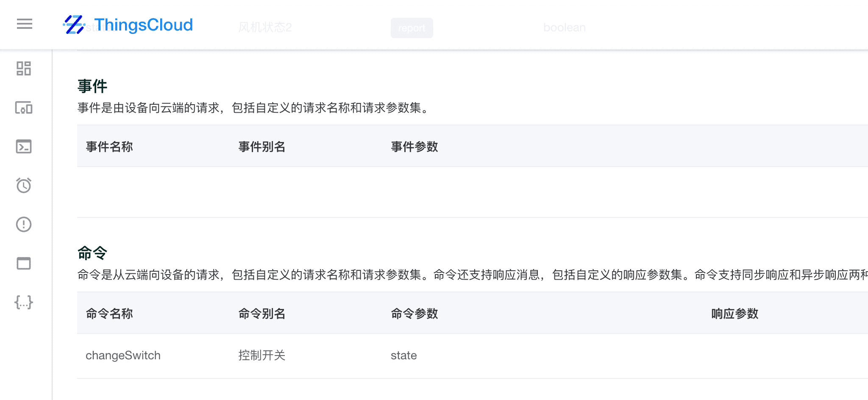Select the devices panel icon
The height and width of the screenshot is (400, 868).
(24, 108)
